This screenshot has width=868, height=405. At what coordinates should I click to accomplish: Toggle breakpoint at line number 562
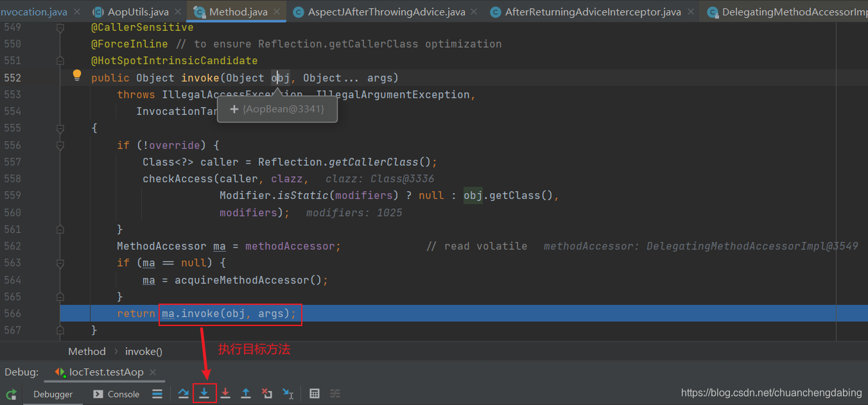pyautogui.click(x=13, y=246)
